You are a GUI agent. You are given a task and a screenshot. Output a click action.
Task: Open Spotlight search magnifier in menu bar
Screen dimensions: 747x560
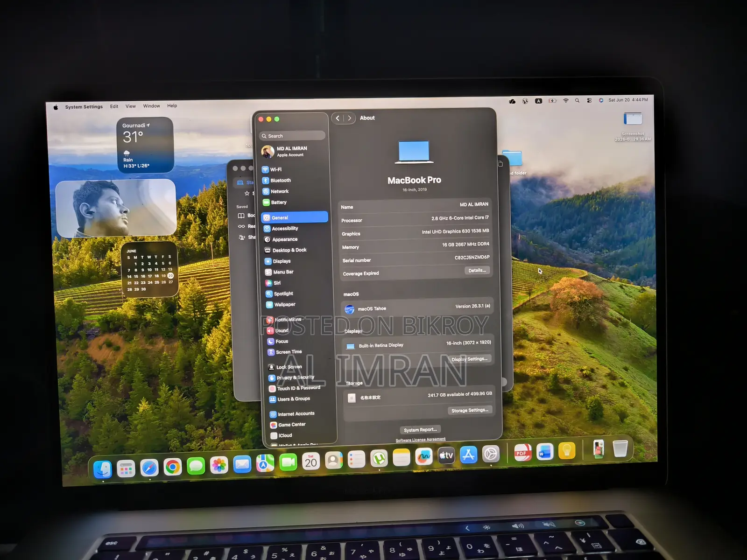pos(578,100)
